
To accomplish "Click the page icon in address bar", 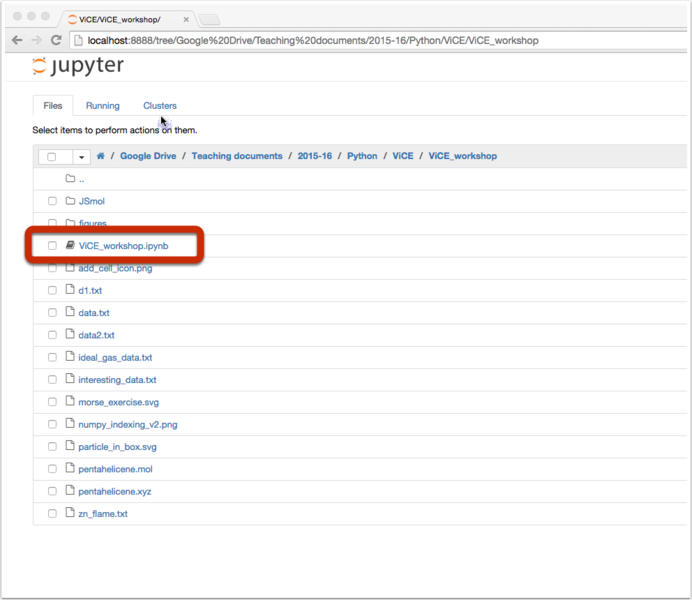I will [79, 41].
